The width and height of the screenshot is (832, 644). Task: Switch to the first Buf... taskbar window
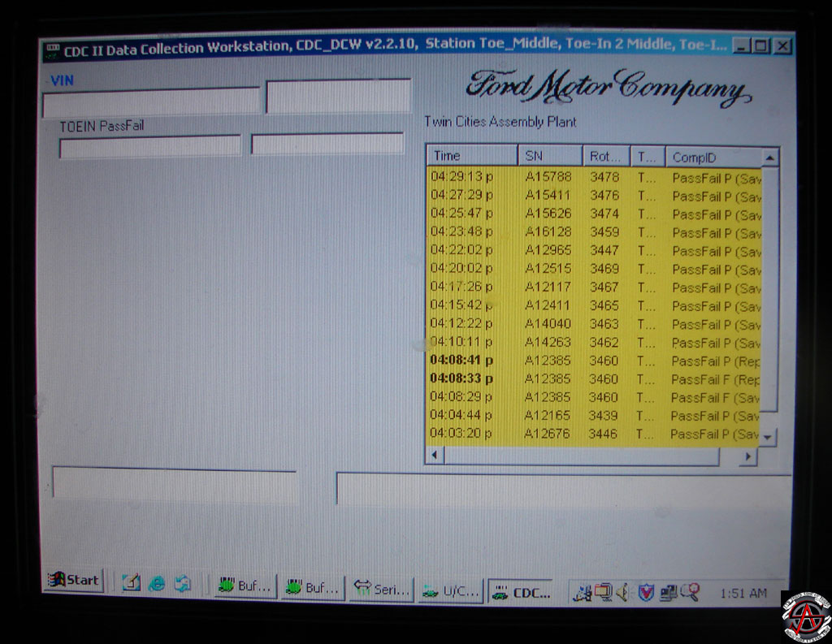245,587
